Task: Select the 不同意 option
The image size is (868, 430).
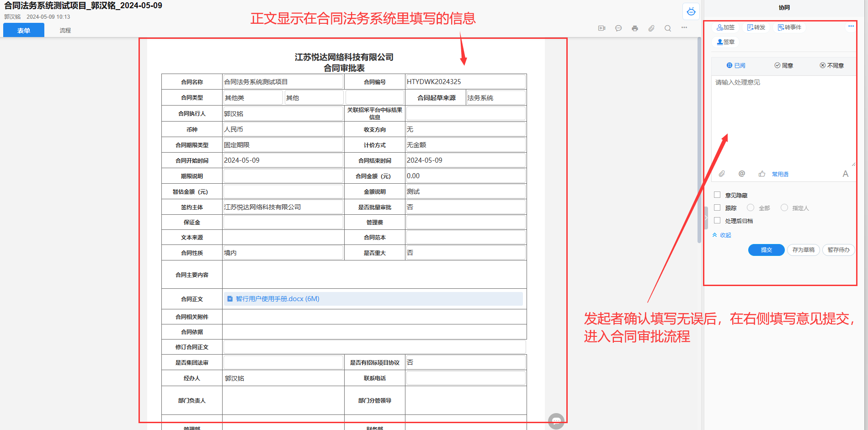Action: click(x=831, y=65)
